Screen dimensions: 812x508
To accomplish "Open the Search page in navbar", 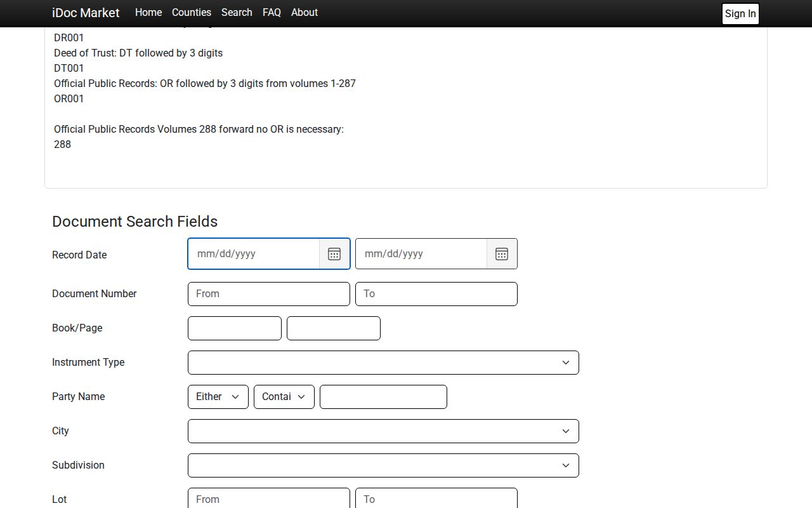I will pos(237,13).
